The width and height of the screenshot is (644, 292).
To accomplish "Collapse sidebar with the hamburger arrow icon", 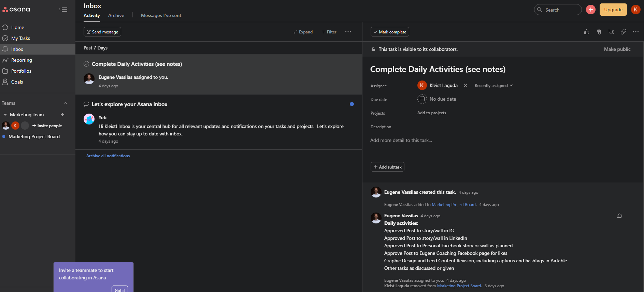I will pos(63,10).
